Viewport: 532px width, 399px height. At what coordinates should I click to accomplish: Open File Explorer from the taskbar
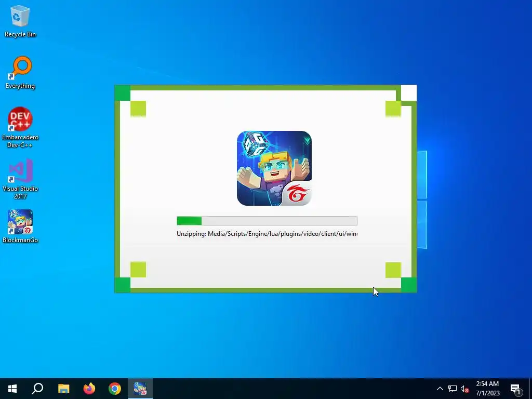click(63, 389)
